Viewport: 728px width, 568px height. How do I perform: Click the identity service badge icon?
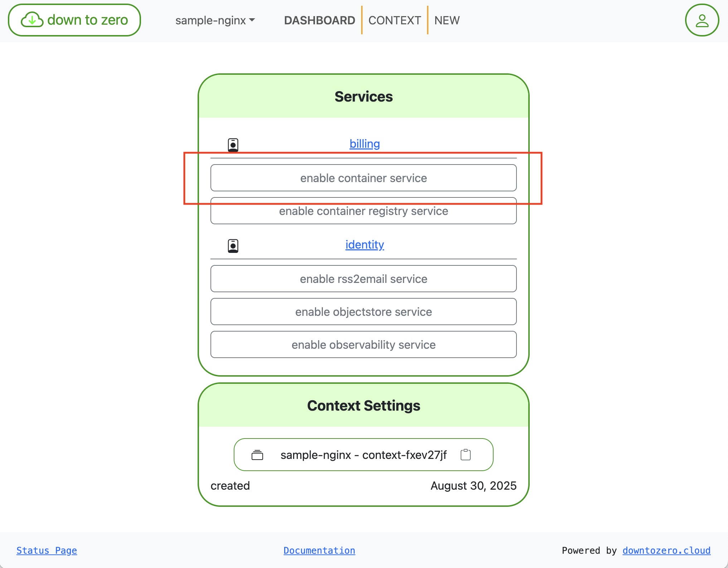pyautogui.click(x=233, y=246)
